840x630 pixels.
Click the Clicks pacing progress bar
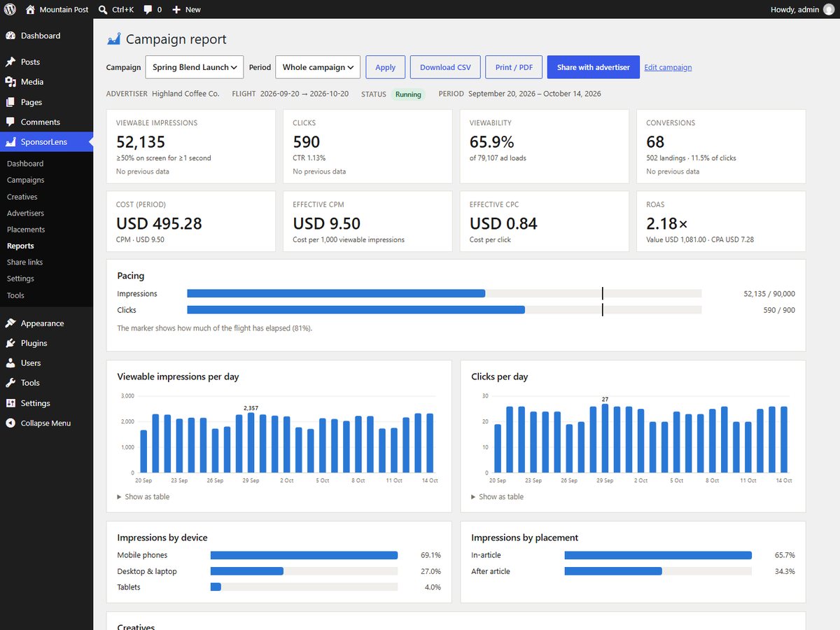(444, 310)
